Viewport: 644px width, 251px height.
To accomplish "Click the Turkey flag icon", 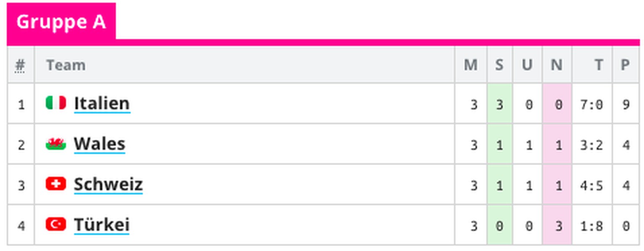I will coord(56,224).
